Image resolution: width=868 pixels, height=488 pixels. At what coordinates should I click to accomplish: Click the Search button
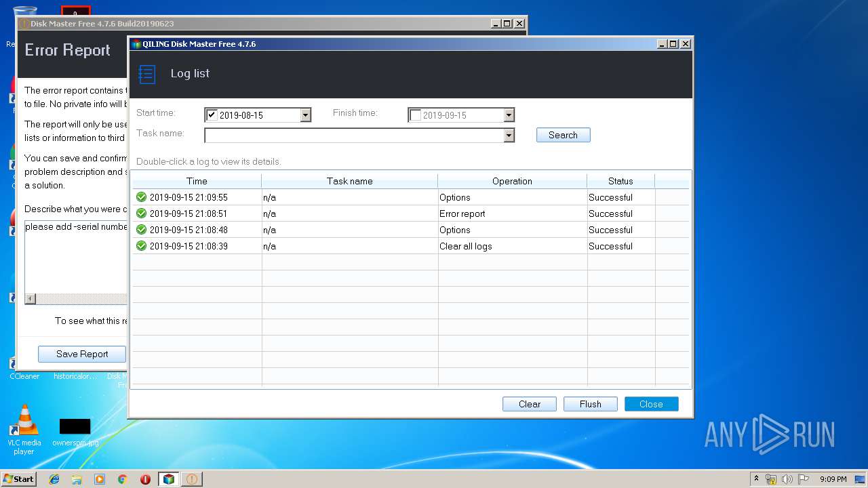tap(563, 135)
